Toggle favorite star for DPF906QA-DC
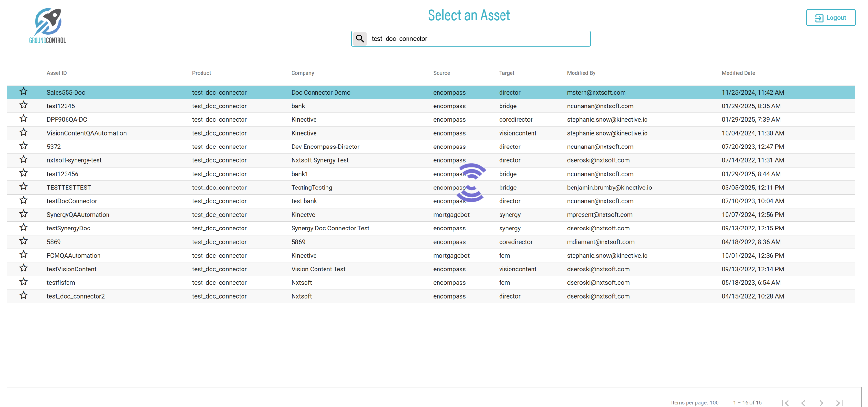The height and width of the screenshot is (407, 868). [x=23, y=118]
